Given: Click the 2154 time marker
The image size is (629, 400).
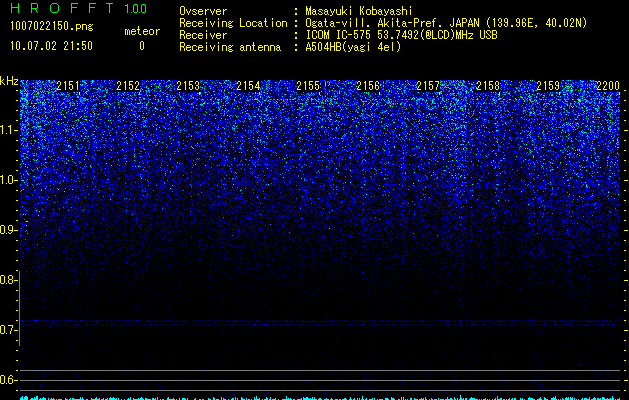Looking at the screenshot, I should pos(248,85).
